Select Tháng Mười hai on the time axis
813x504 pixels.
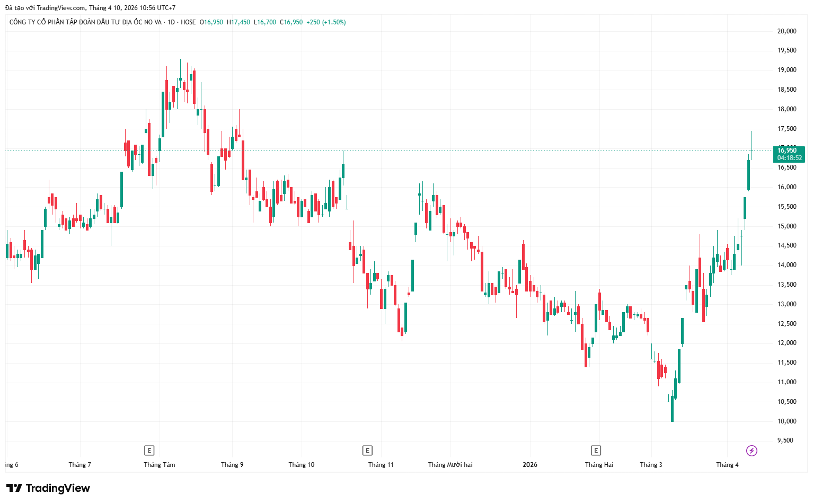450,465
